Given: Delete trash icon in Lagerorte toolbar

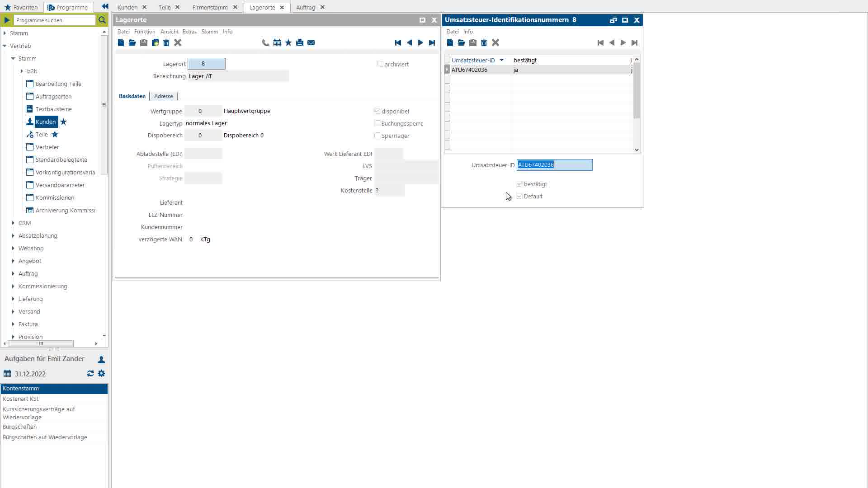Looking at the screenshot, I should coord(166,42).
